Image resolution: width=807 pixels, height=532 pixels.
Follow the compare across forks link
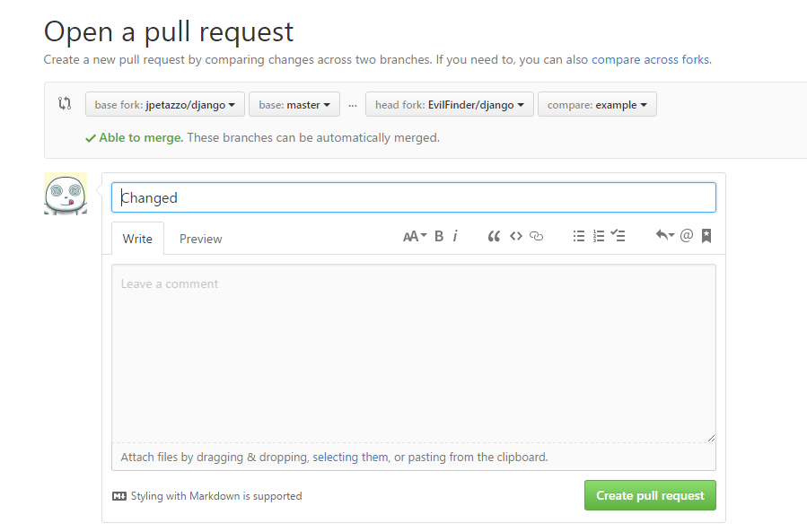650,60
